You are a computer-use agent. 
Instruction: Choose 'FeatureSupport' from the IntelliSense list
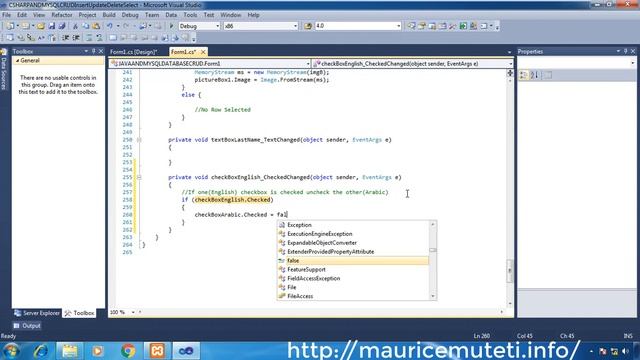(x=353, y=269)
